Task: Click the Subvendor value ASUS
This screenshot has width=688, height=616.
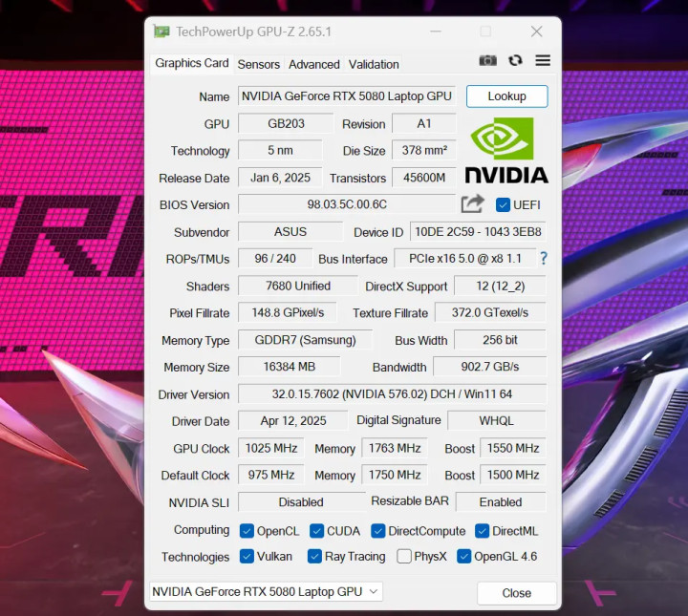Action: pos(290,231)
